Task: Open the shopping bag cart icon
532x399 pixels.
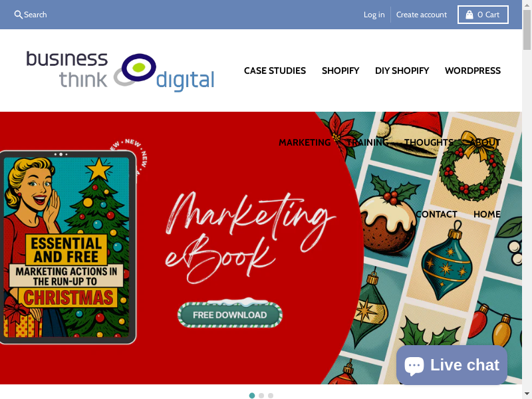Action: (x=469, y=15)
